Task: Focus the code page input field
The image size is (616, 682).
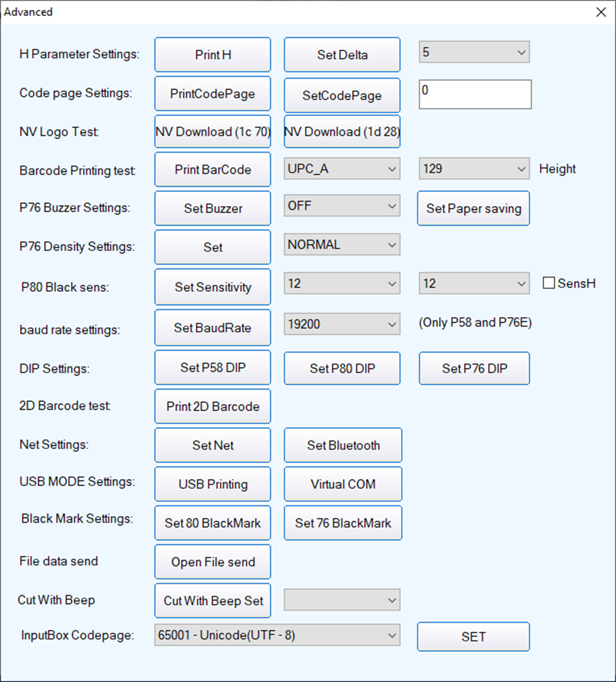Action: (475, 94)
